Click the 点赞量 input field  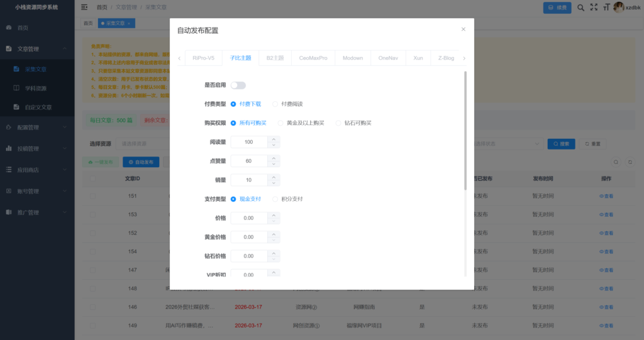pos(249,161)
